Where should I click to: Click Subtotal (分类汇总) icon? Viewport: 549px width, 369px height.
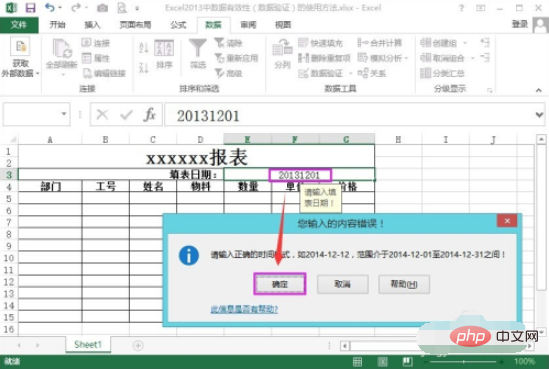click(425, 73)
